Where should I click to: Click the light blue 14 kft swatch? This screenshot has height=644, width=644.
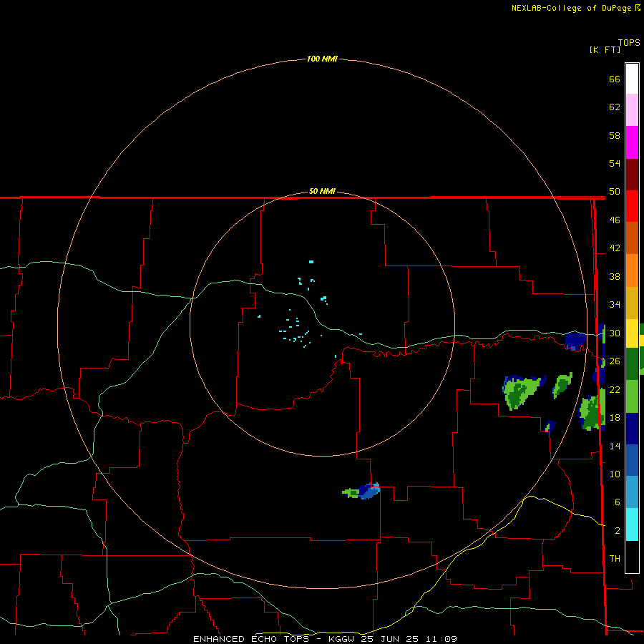[632, 492]
